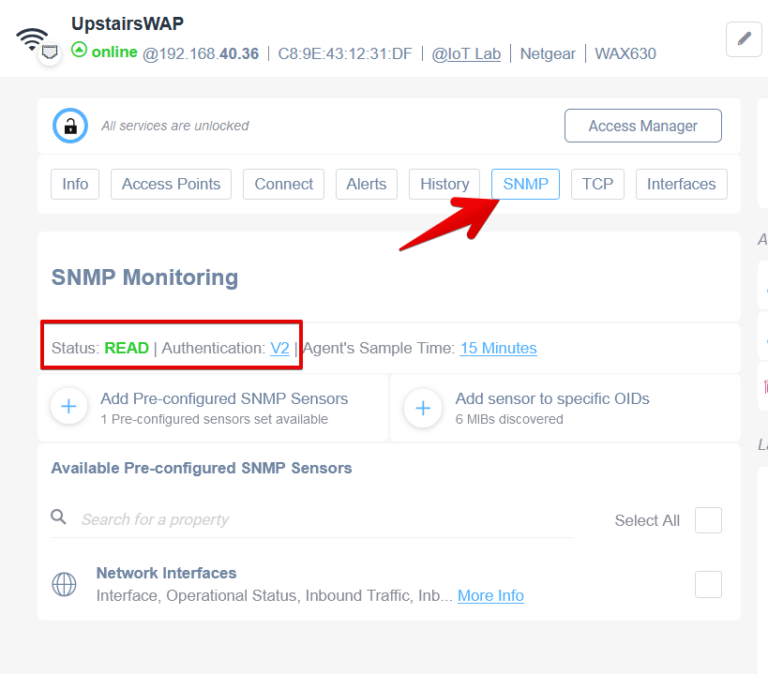Image resolution: width=768 pixels, height=674 pixels.
Task: Check the Select All checkbox
Action: [708, 520]
